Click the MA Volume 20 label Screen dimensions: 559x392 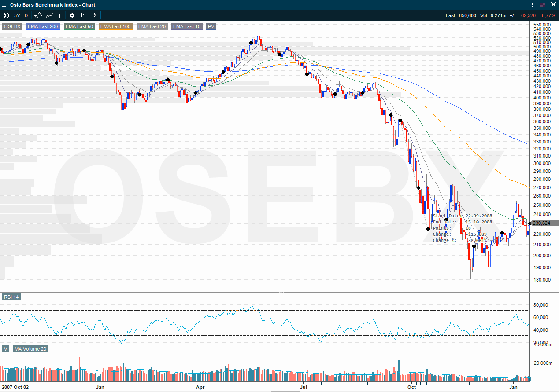(x=30, y=349)
